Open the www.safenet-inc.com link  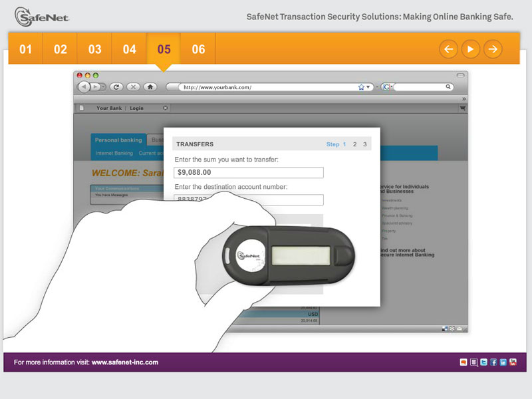(125, 362)
